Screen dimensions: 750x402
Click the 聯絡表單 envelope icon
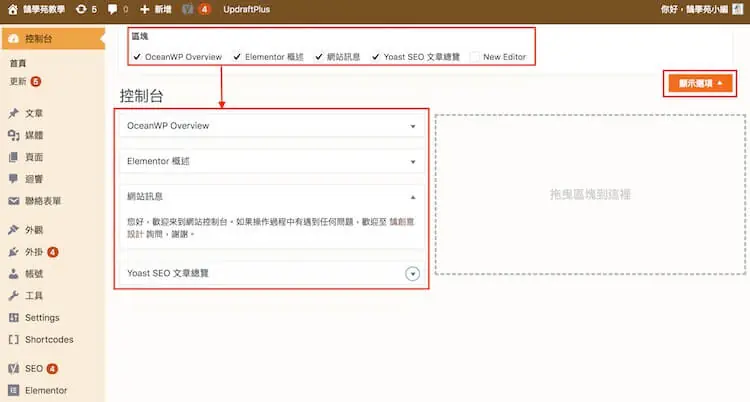tap(13, 201)
